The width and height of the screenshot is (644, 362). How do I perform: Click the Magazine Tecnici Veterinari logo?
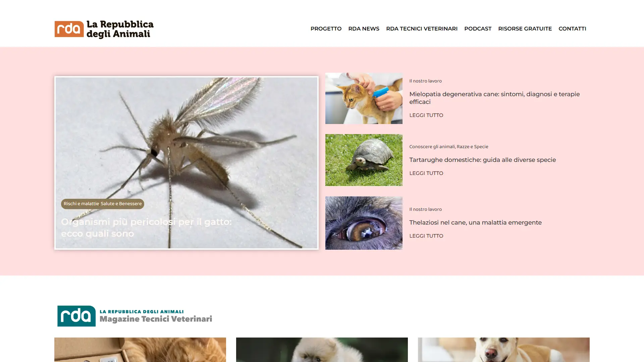tap(135, 316)
